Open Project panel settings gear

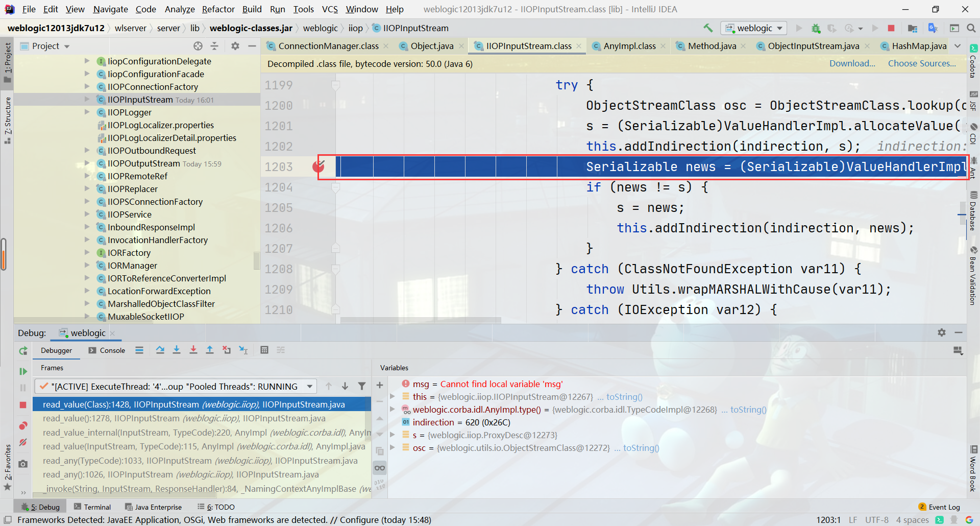tap(235, 46)
